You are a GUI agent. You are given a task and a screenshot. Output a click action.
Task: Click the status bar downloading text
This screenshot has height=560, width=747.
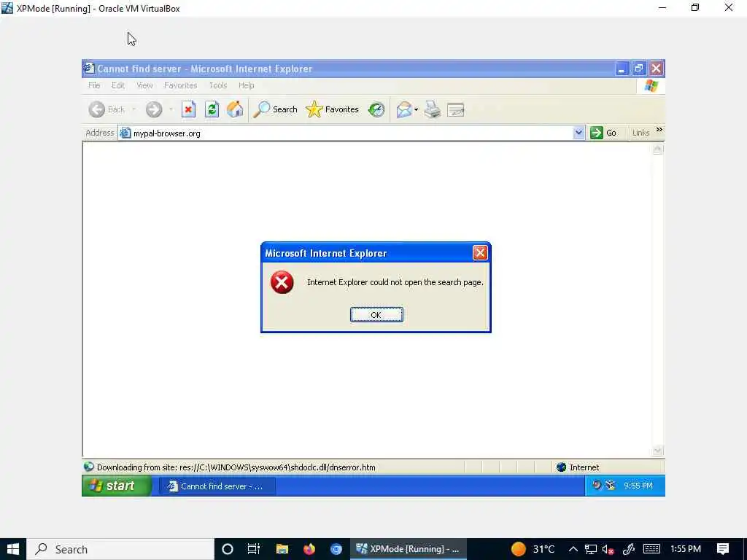tap(236, 467)
